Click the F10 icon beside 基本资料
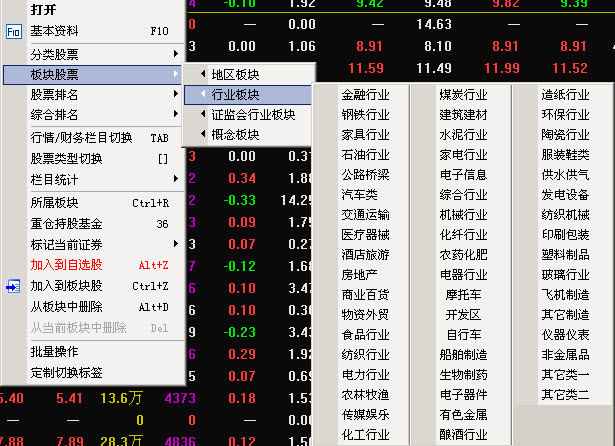This screenshot has height=446, width=615. (x=14, y=32)
